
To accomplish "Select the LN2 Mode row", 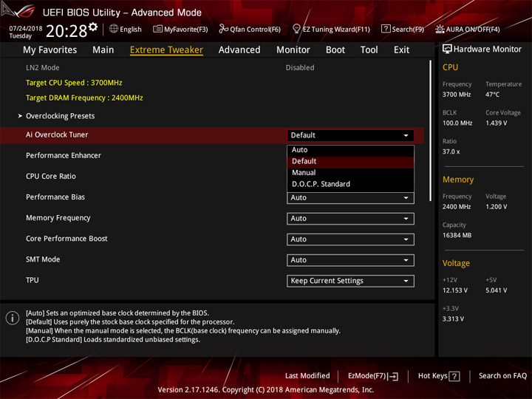I will (x=212, y=67).
